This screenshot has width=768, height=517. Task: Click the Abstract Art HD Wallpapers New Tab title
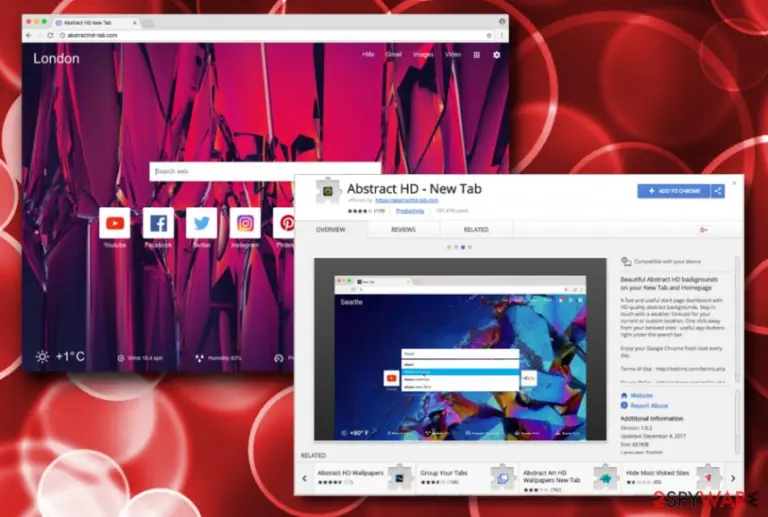(x=552, y=476)
